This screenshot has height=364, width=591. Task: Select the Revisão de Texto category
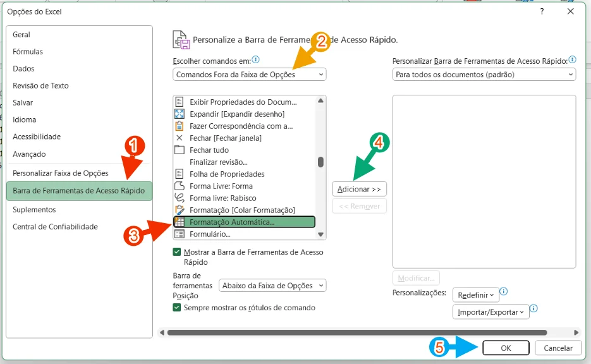pyautogui.click(x=79, y=85)
